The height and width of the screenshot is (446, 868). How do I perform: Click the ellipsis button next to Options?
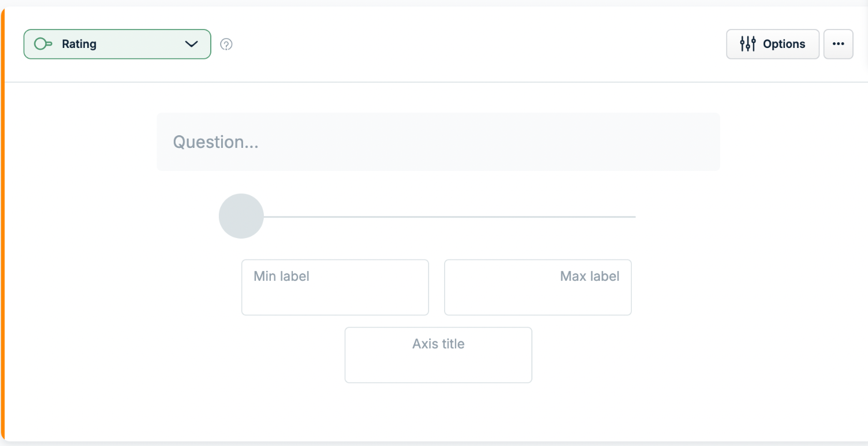pos(838,44)
